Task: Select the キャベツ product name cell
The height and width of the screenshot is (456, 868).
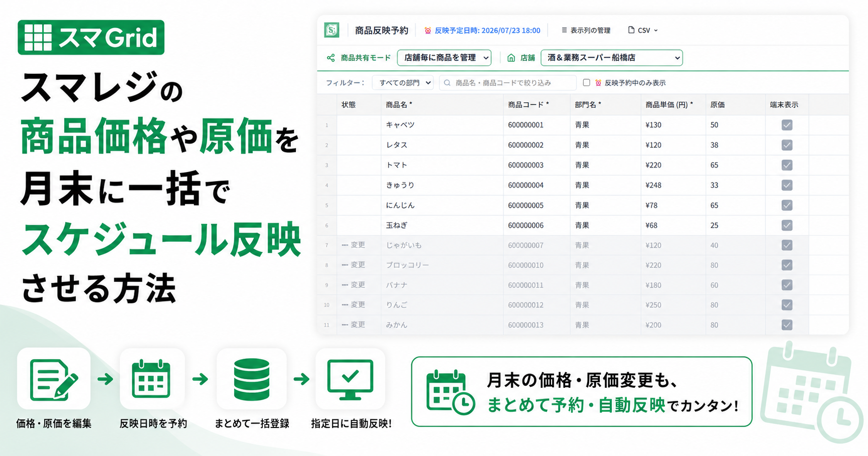Action: [442, 125]
